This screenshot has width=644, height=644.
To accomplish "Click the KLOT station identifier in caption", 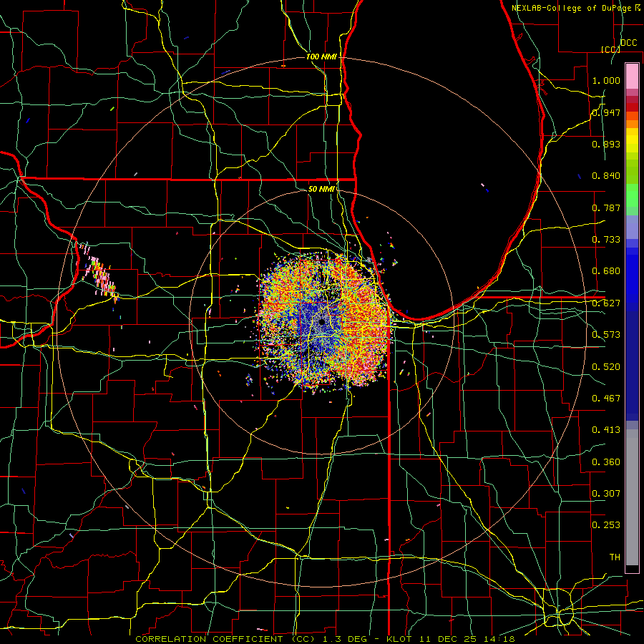I will click(399, 639).
